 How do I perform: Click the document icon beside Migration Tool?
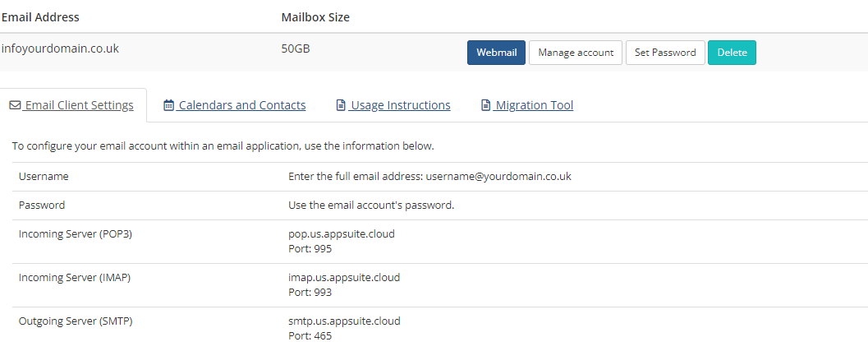tap(485, 105)
